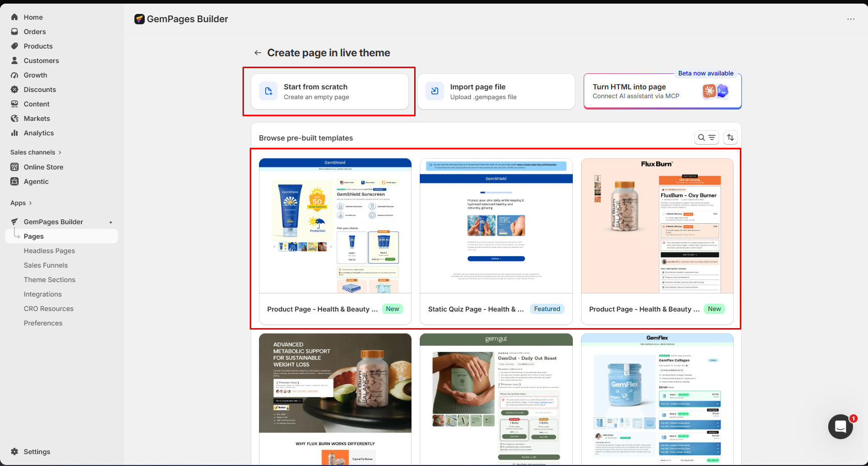
Task: Click the Content icon in sidebar
Action: tap(14, 104)
